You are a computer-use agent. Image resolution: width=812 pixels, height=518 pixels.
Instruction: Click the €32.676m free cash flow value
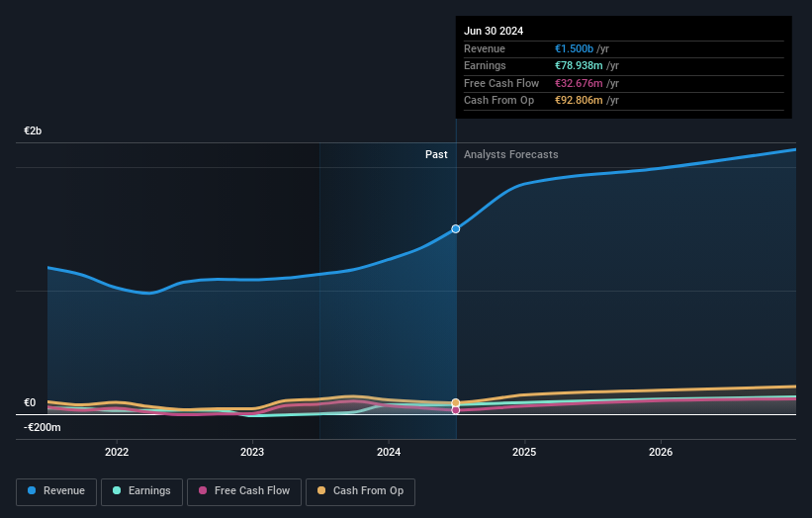coord(579,83)
